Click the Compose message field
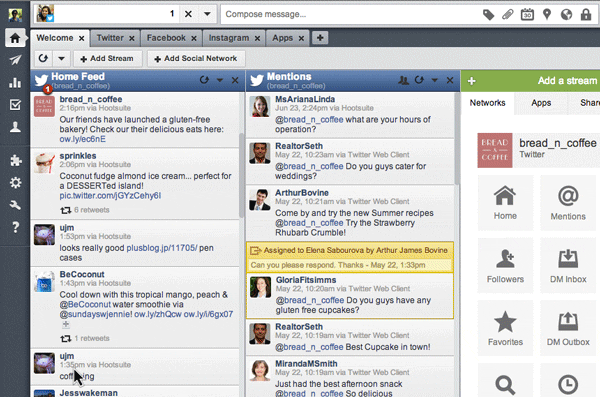This screenshot has width=600, height=397. click(350, 14)
